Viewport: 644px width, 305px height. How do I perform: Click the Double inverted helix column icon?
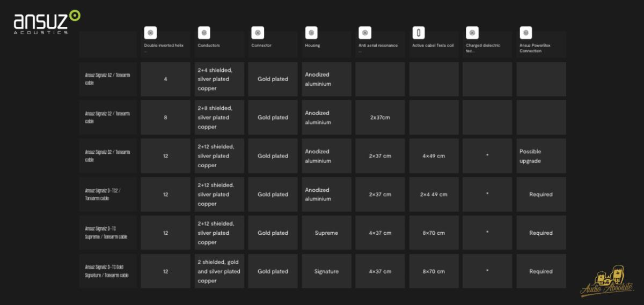click(x=150, y=33)
